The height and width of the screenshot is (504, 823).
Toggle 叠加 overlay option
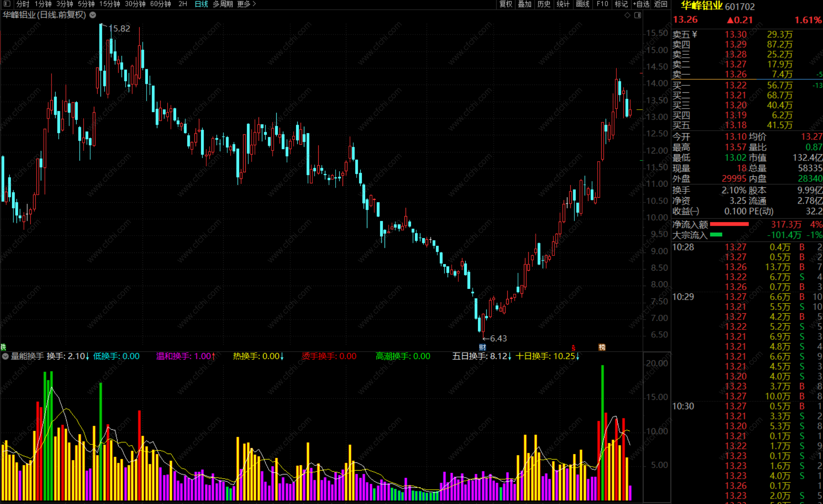(x=525, y=4)
